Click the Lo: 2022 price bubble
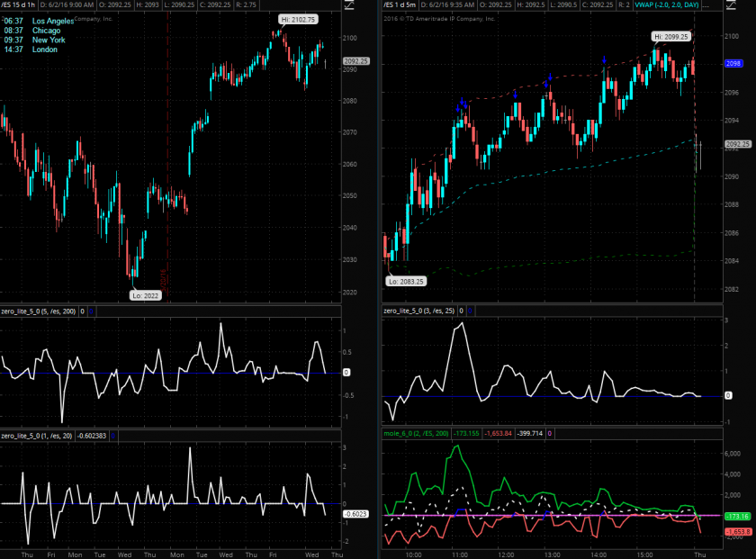Viewport: 756px width, 559px height. click(144, 294)
